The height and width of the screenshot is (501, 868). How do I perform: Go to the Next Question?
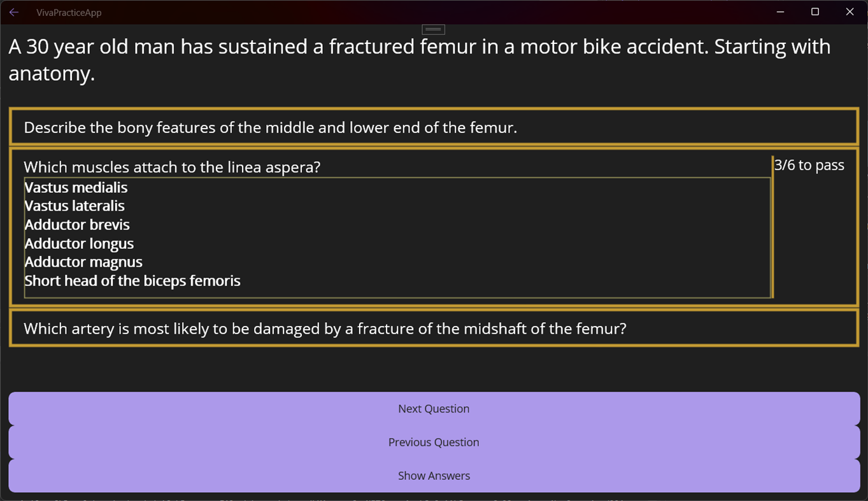pyautogui.click(x=434, y=409)
